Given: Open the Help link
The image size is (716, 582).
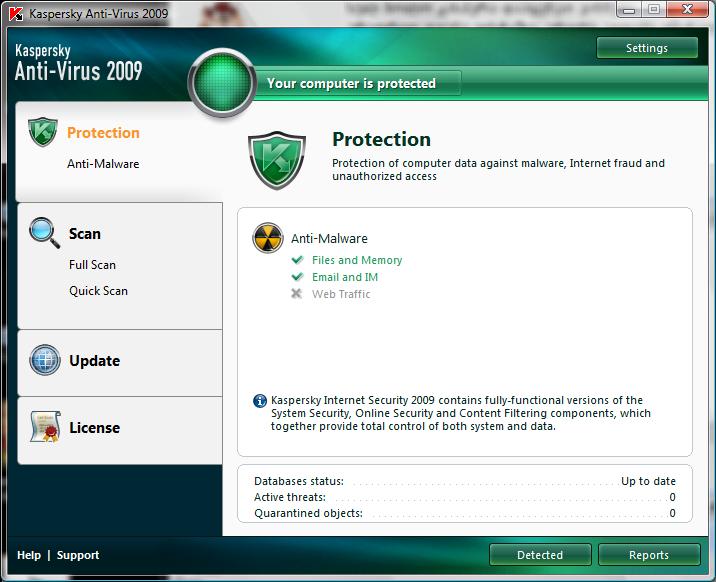Looking at the screenshot, I should click(29, 555).
